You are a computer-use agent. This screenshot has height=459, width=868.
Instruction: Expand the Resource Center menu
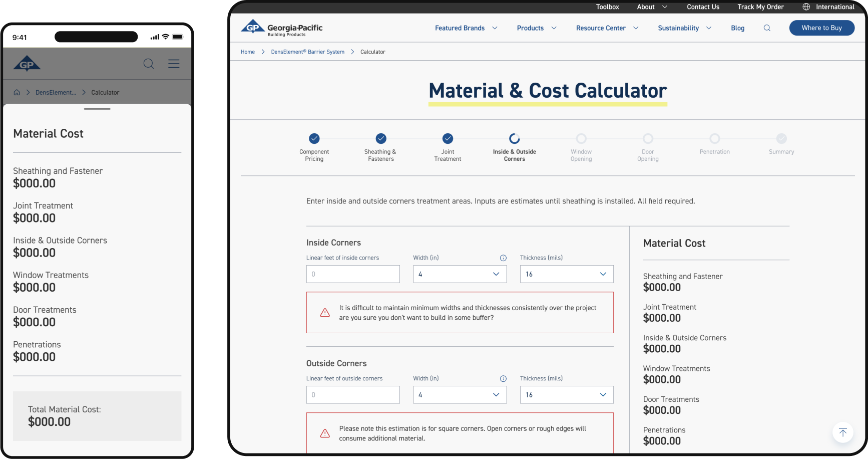pyautogui.click(x=607, y=28)
